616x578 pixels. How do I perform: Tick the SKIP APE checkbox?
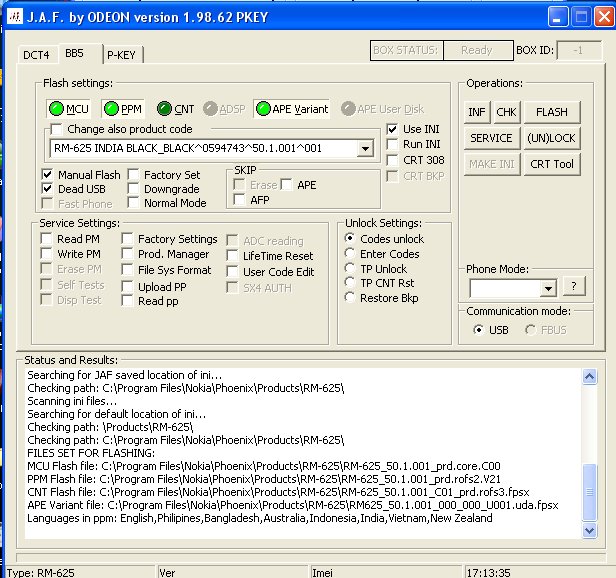click(286, 185)
